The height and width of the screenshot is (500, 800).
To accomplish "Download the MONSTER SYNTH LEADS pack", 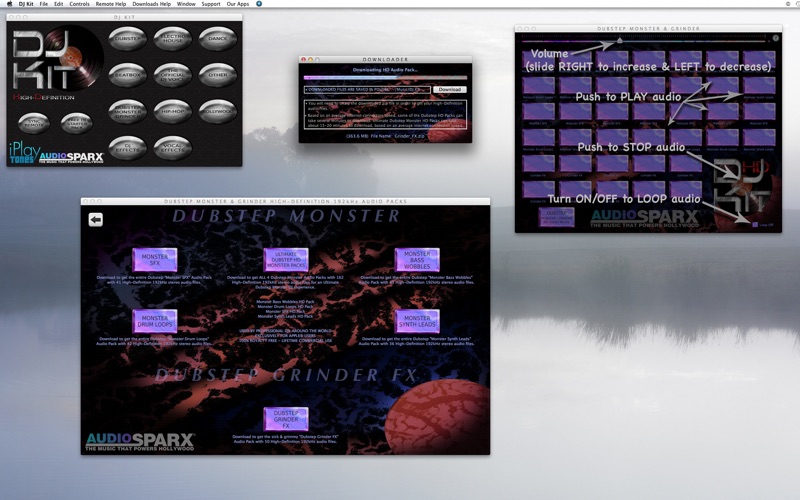I will (x=417, y=321).
